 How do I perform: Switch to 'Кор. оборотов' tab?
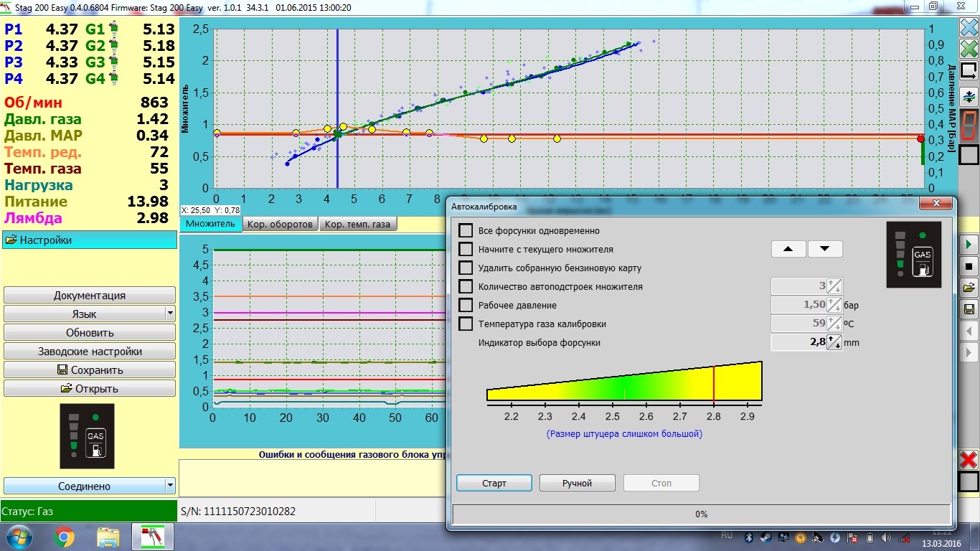coord(281,224)
